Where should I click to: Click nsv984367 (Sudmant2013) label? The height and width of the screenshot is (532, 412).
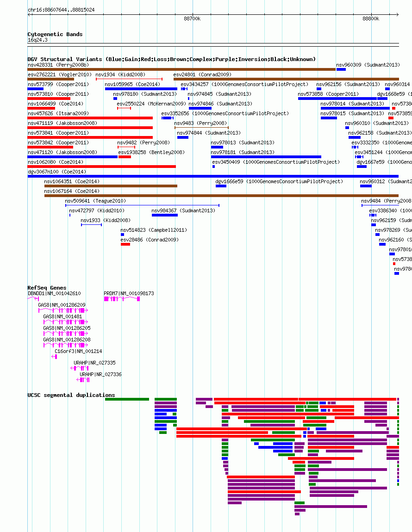(x=183, y=210)
